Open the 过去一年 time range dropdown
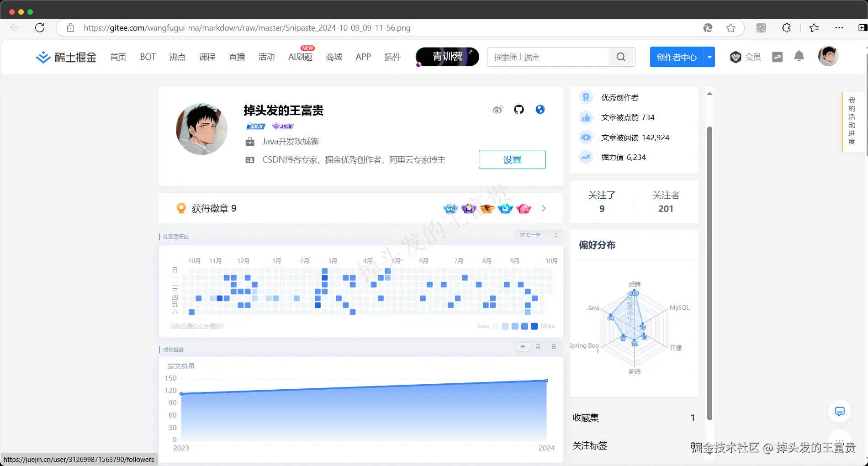Screen dimensions: 868x466 tap(539, 235)
